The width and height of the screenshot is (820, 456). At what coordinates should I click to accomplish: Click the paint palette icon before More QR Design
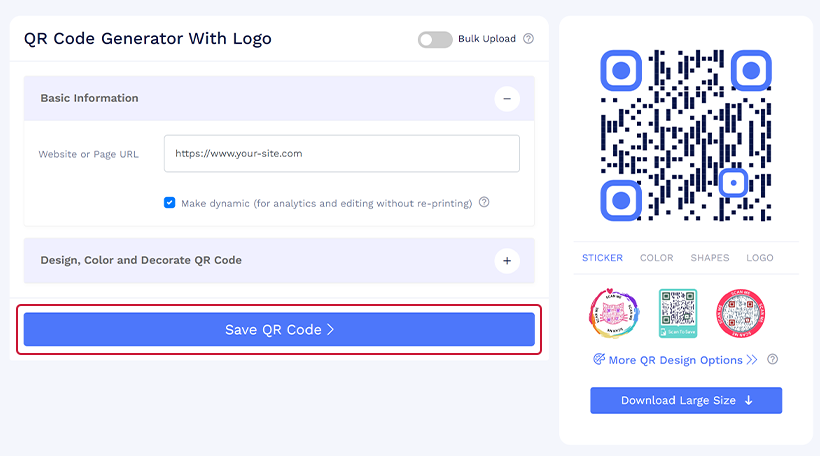(599, 359)
